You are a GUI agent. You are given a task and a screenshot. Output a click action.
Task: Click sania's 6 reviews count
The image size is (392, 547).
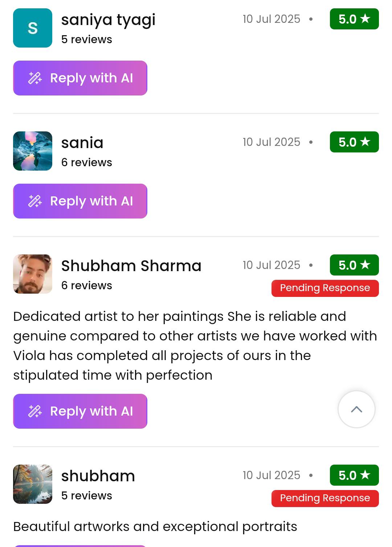(x=86, y=162)
